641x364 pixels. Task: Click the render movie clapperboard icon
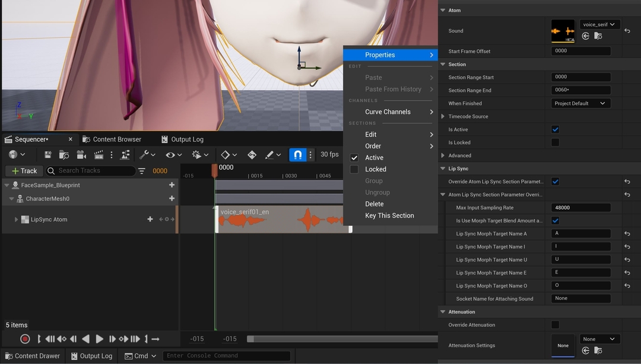99,154
